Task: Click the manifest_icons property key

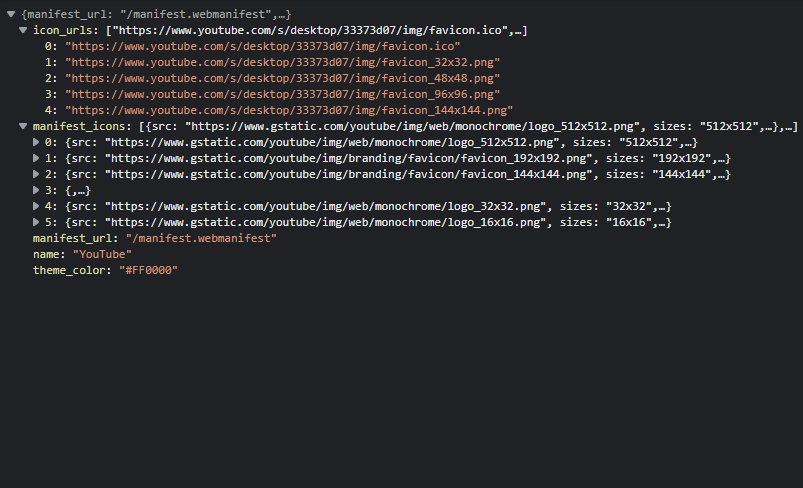Action: (x=79, y=126)
